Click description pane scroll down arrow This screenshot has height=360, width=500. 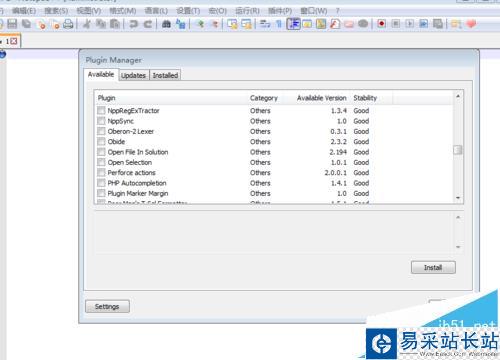point(458,247)
